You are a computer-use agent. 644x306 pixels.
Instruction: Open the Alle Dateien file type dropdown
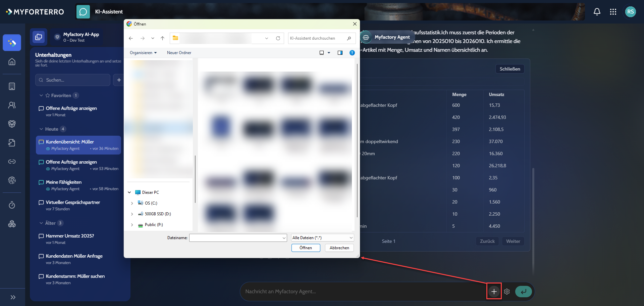[322, 238]
